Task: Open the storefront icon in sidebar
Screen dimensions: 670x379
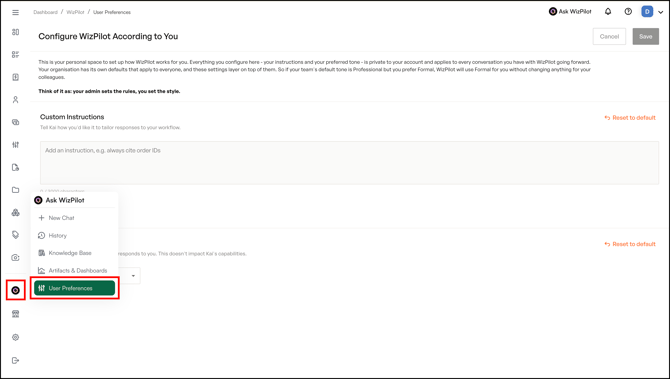Action: pyautogui.click(x=15, y=314)
